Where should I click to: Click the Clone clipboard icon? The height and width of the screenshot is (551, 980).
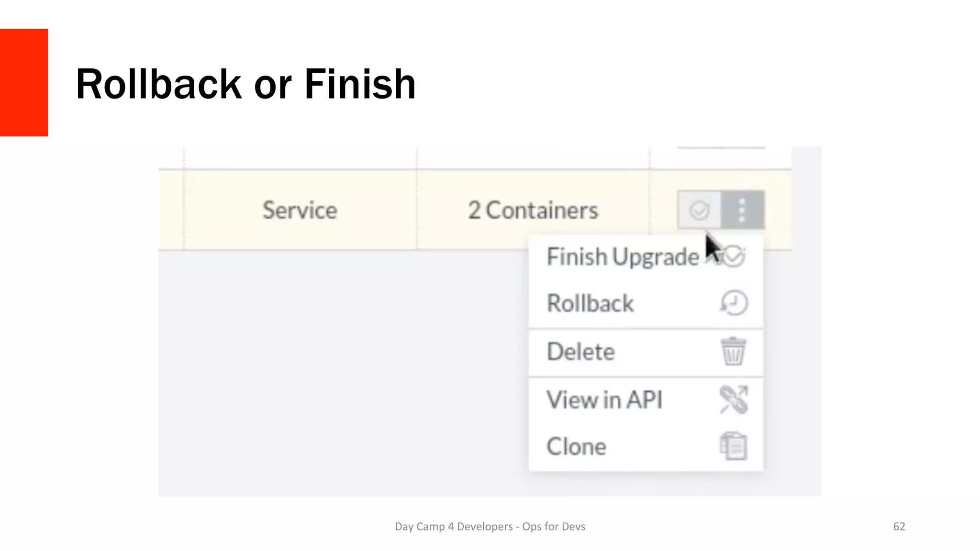(733, 446)
